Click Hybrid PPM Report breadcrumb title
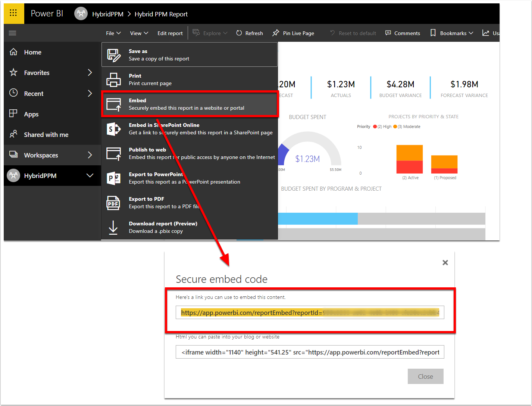This screenshot has width=532, height=406. point(161,14)
